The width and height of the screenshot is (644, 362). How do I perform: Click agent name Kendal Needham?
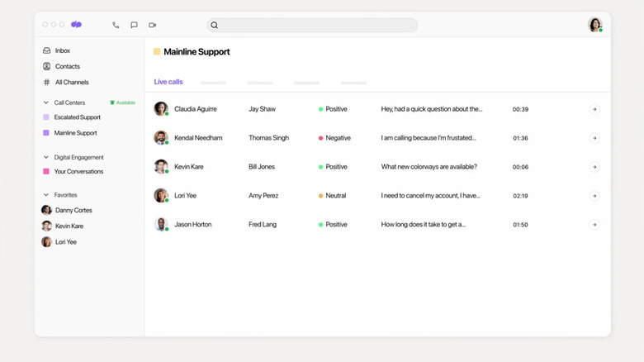[198, 138]
